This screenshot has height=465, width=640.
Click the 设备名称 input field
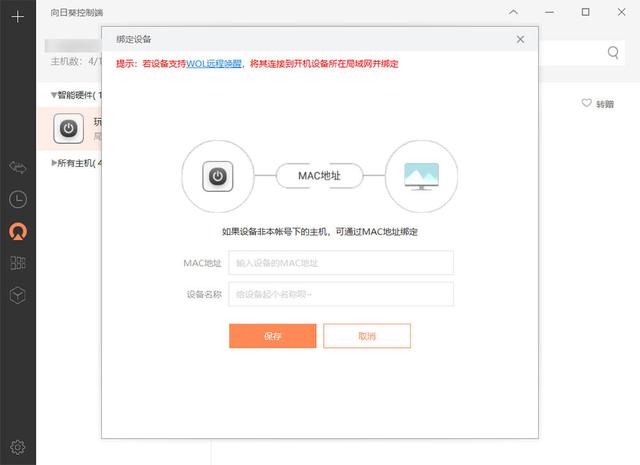tap(341, 294)
